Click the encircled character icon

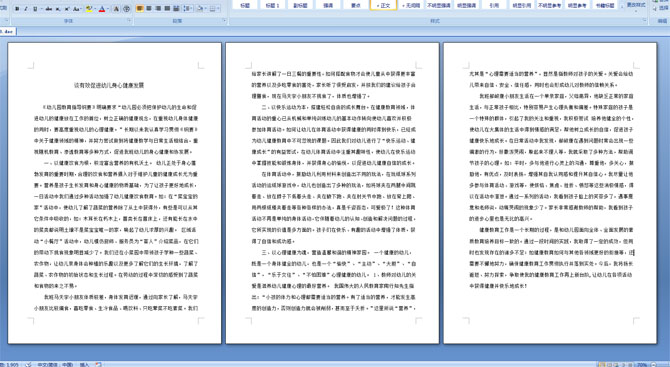(x=126, y=9)
